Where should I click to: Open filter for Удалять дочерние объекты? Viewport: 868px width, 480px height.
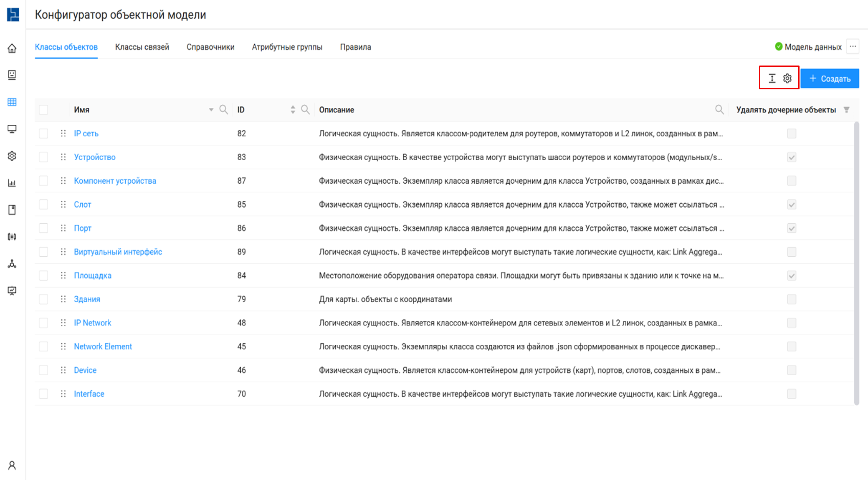846,110
